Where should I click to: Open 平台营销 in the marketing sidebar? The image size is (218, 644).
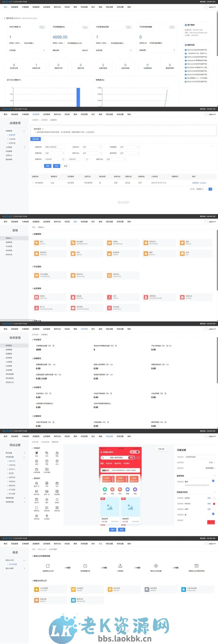[x=9, y=246]
